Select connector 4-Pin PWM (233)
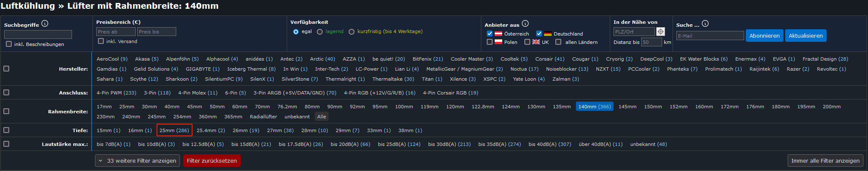 click(x=116, y=93)
